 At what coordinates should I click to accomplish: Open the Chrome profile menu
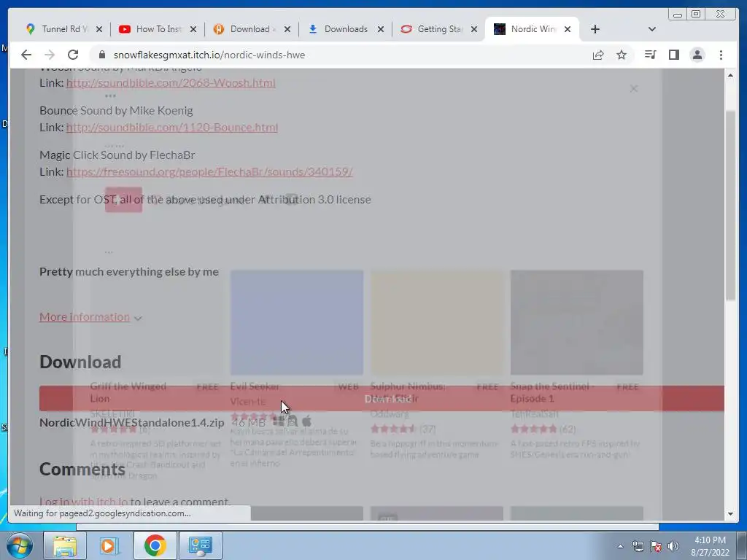(697, 55)
